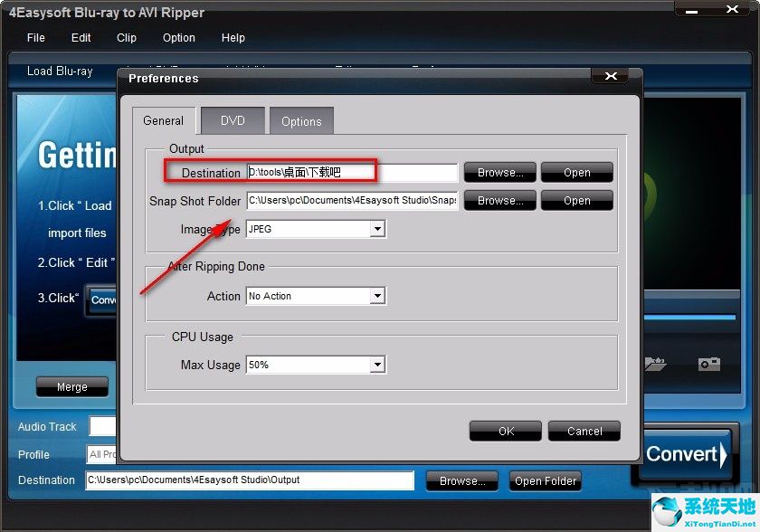The width and height of the screenshot is (760, 532).
Task: Click the open snapshot folder icon
Action: tap(656, 364)
